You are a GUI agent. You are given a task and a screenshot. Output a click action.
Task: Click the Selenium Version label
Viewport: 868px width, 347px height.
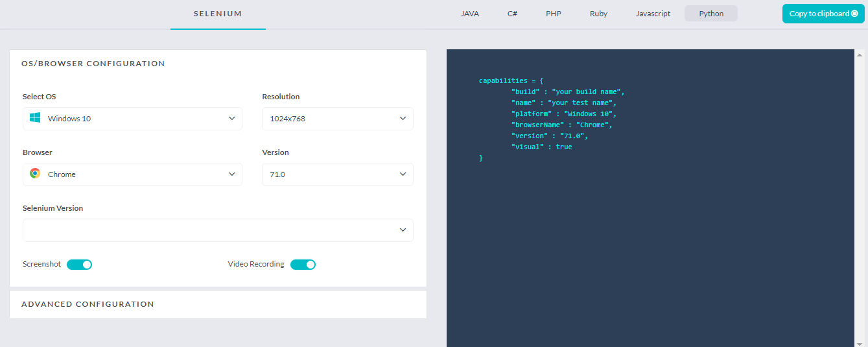[x=53, y=208]
